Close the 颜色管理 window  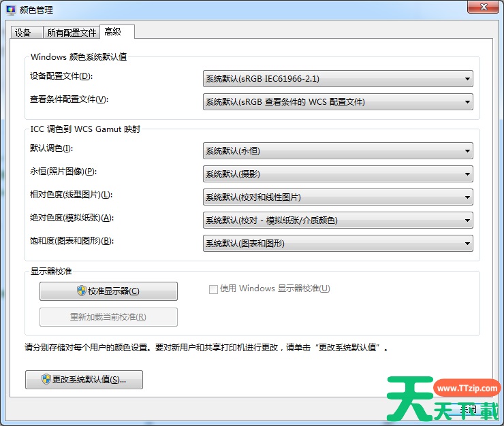483,7
